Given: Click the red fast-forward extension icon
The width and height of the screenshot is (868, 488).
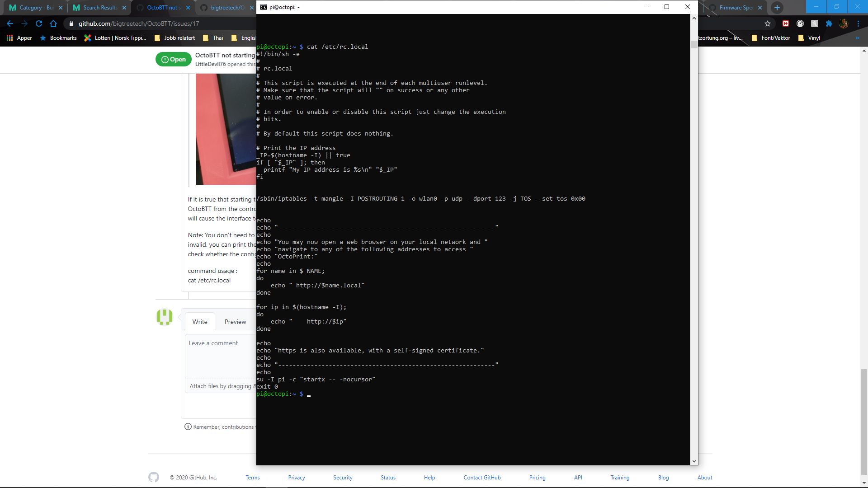Looking at the screenshot, I should click(786, 23).
